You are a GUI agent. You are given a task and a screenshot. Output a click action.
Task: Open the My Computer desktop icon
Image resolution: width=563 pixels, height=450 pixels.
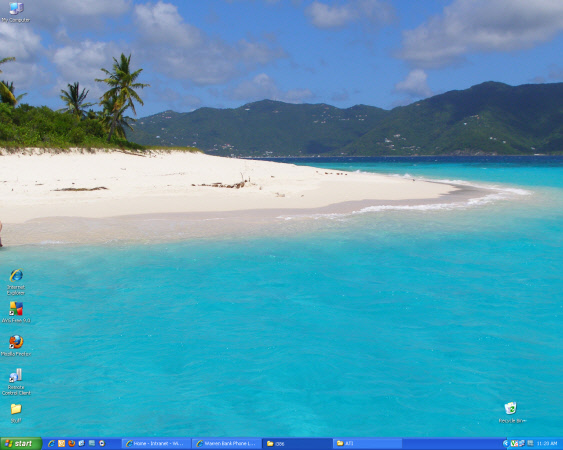pos(15,12)
